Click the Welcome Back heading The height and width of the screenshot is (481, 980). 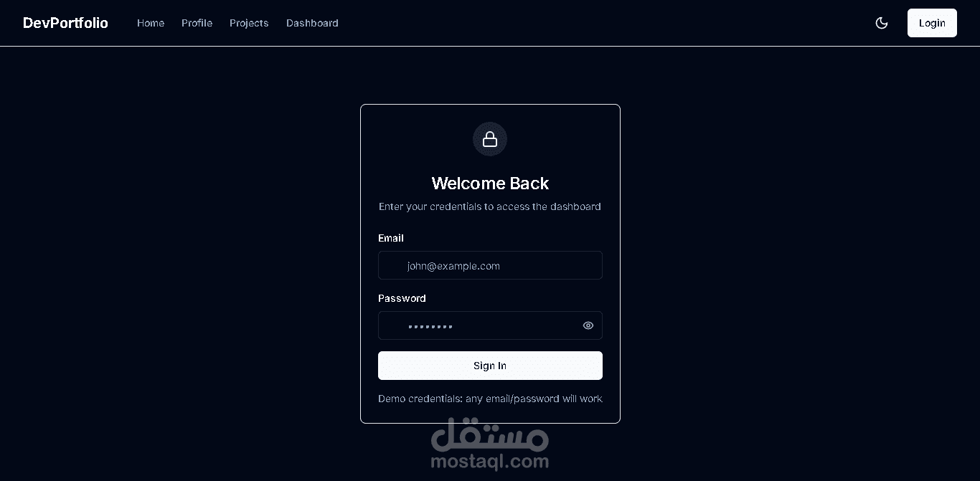[x=490, y=184]
